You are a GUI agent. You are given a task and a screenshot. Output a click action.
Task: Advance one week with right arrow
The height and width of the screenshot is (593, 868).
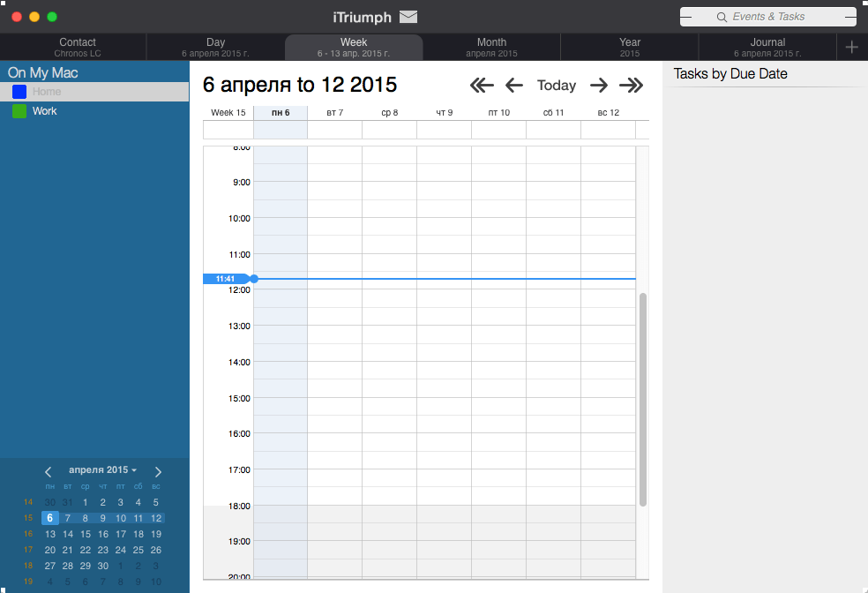(x=598, y=86)
